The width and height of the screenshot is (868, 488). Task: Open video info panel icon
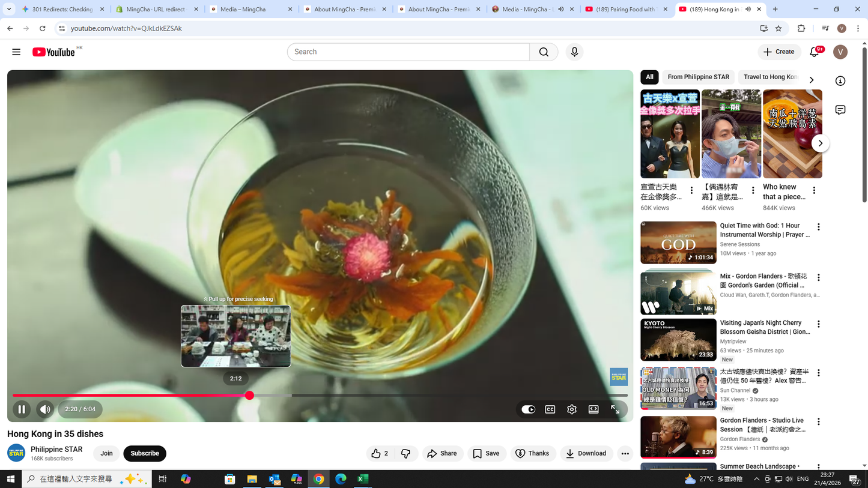tap(840, 81)
